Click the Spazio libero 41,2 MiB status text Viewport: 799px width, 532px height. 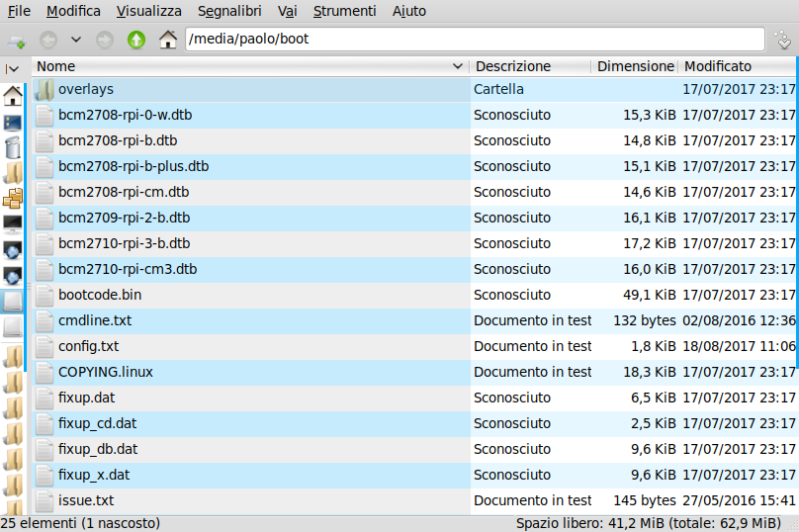click(x=648, y=523)
